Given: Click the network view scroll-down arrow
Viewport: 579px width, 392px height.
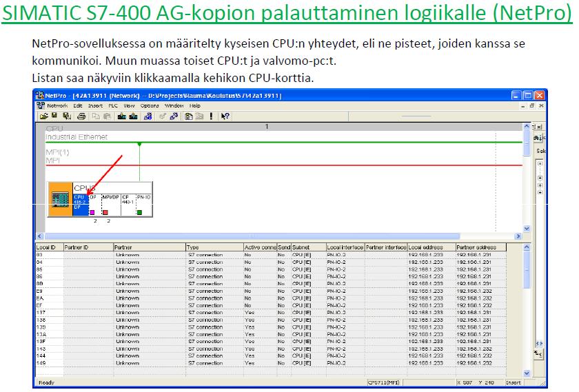Looking at the screenshot, I should (527, 229).
